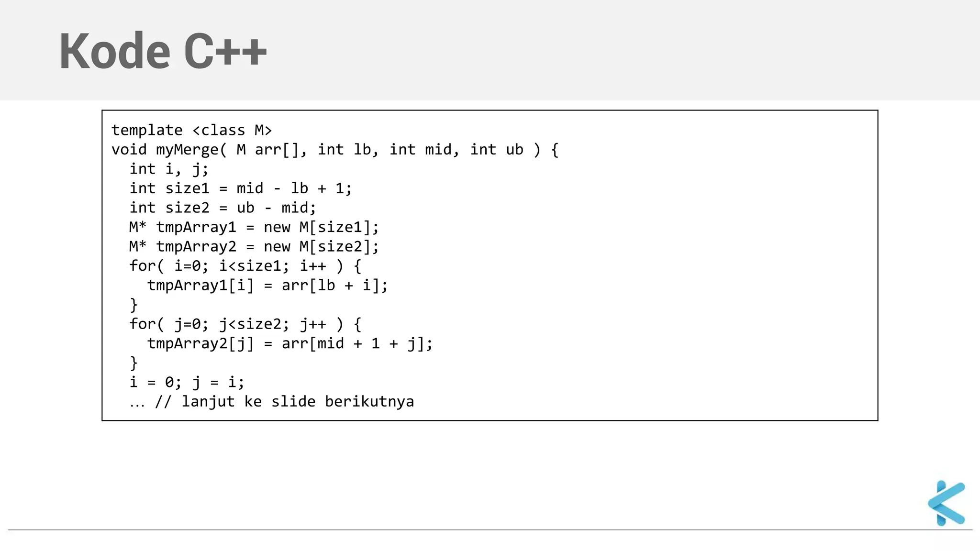This screenshot has height=551, width=980.
Task: Click the myMerge function signature line
Action: pyautogui.click(x=335, y=150)
